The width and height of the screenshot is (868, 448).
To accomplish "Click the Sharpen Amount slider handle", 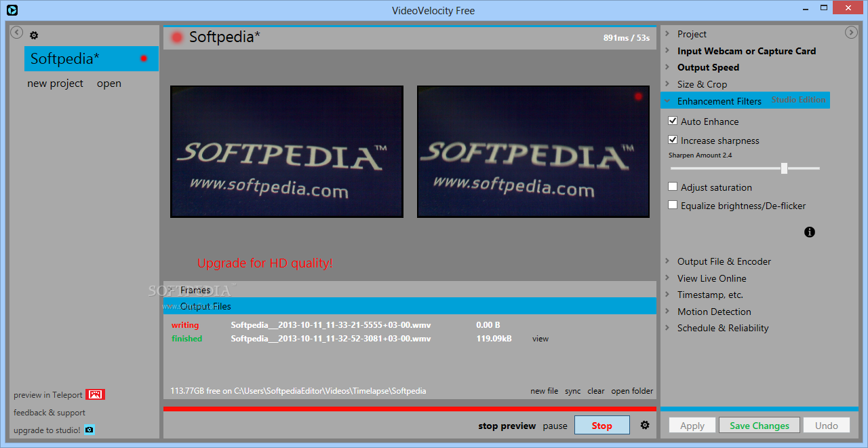I will pos(784,168).
